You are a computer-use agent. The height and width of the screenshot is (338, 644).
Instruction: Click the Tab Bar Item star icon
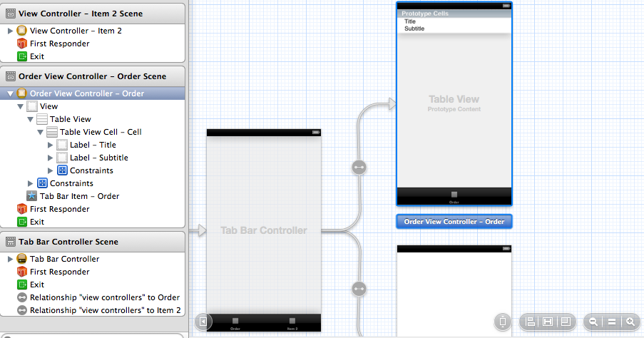tap(31, 196)
